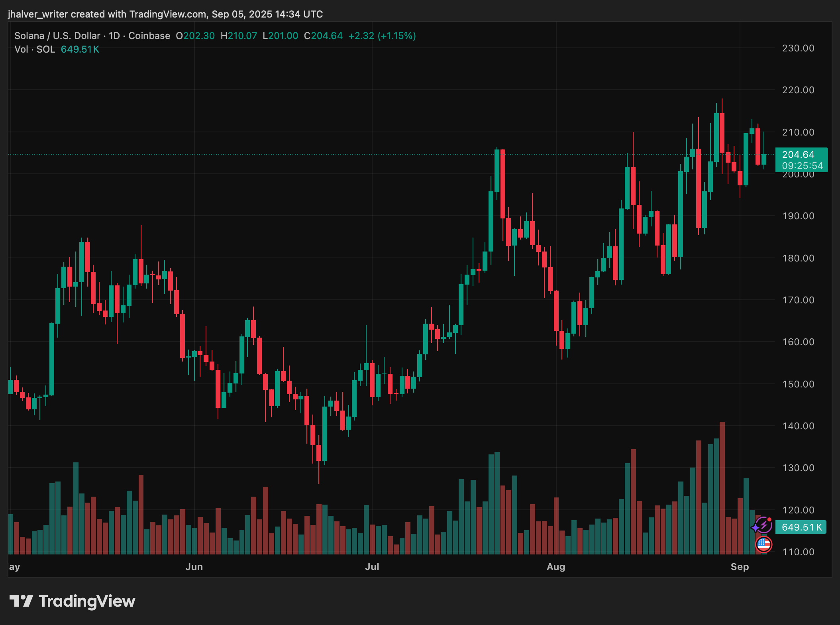Click the header text with TradingView.com attribution
Screen dimensions: 840x625
tap(165, 14)
